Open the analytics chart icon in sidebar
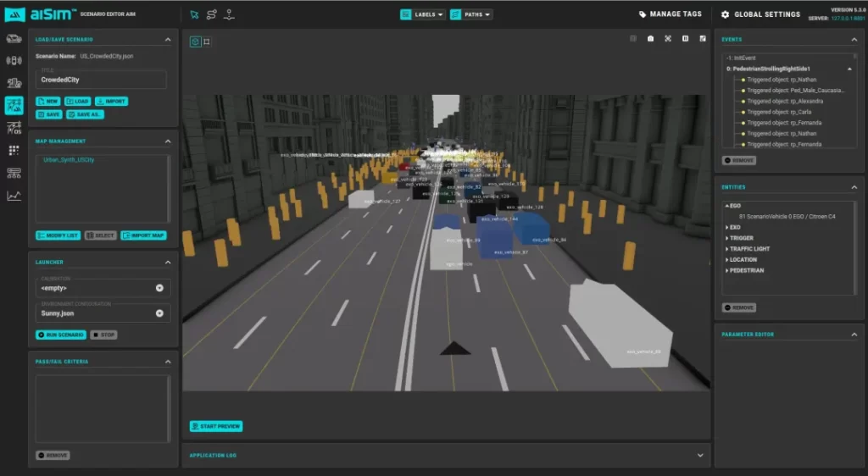 [14, 196]
